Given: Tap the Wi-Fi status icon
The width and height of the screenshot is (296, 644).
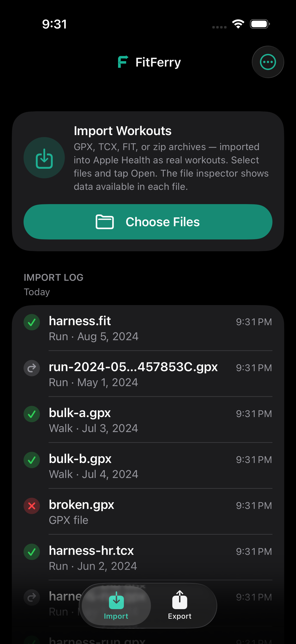Looking at the screenshot, I should coord(238,24).
